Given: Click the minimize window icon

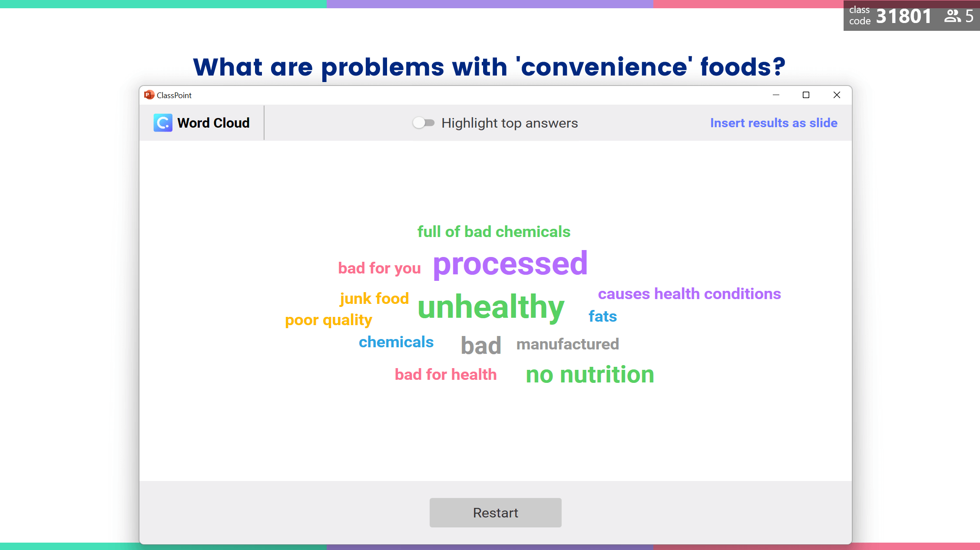Looking at the screenshot, I should coord(778,95).
